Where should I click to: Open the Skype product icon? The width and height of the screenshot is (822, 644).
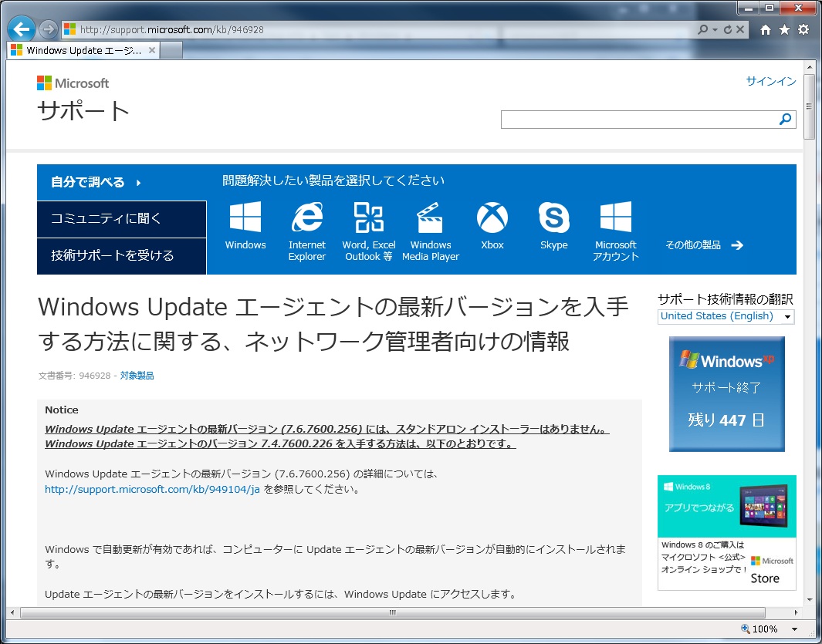pyautogui.click(x=553, y=217)
